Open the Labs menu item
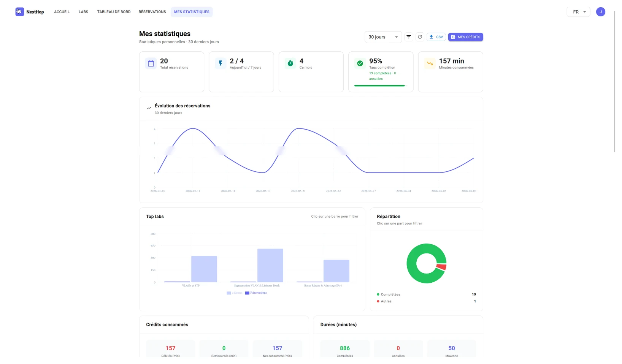The height and width of the screenshot is (364, 622). pos(84,12)
